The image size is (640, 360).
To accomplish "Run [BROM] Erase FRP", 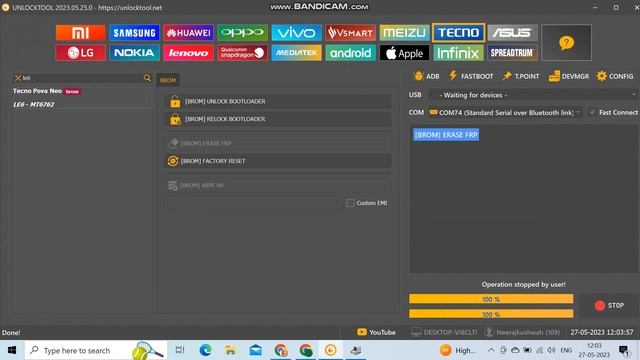I will pyautogui.click(x=278, y=143).
